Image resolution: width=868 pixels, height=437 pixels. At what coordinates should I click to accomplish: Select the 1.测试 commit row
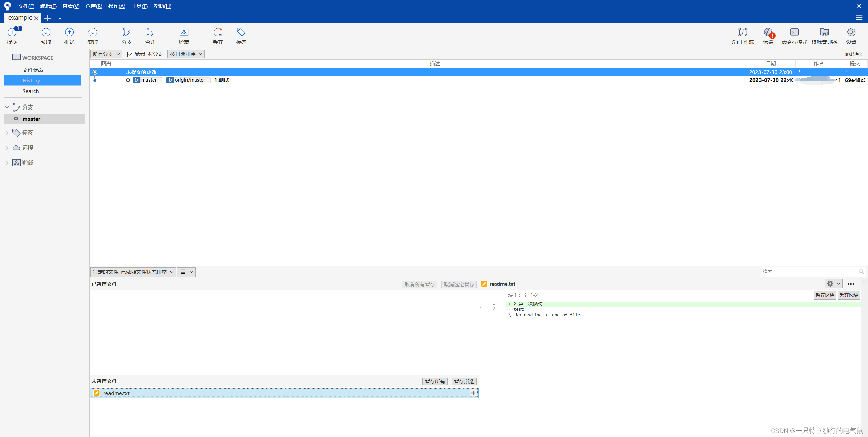478,80
